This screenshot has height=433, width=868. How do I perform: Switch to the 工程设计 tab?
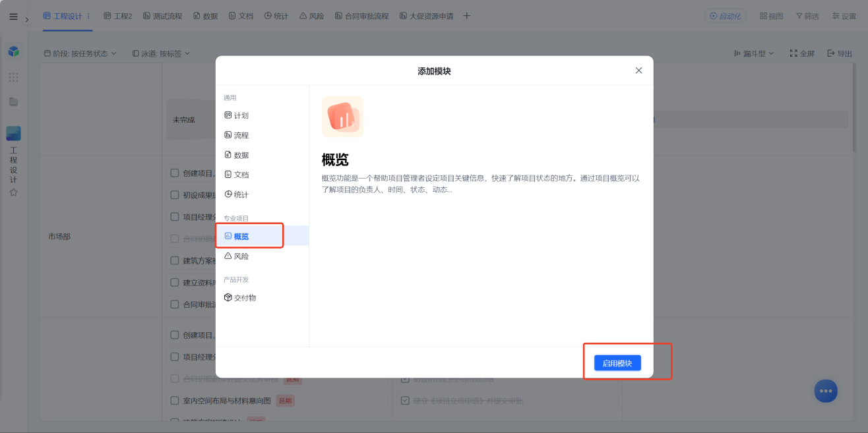(64, 16)
